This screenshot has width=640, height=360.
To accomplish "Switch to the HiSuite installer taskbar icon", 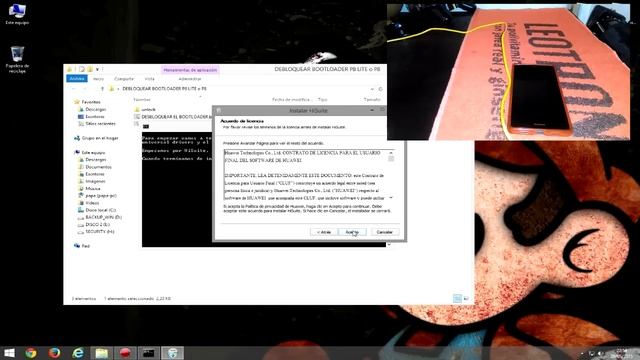I will 173,353.
